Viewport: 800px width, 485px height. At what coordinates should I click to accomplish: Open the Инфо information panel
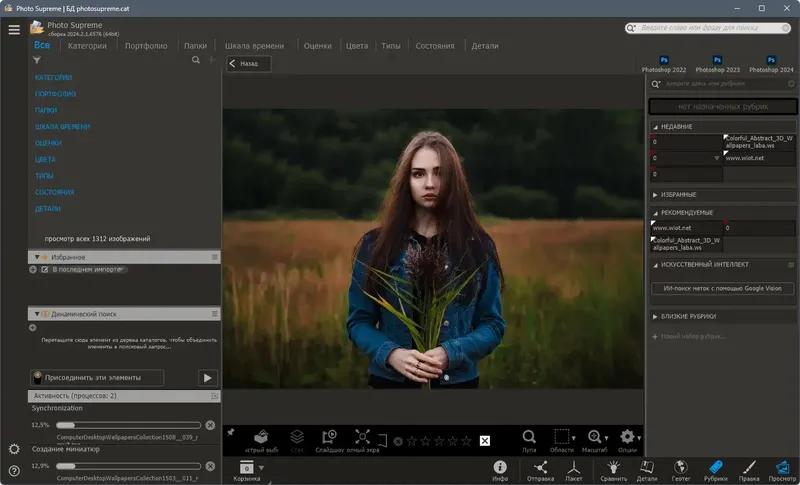pos(500,468)
